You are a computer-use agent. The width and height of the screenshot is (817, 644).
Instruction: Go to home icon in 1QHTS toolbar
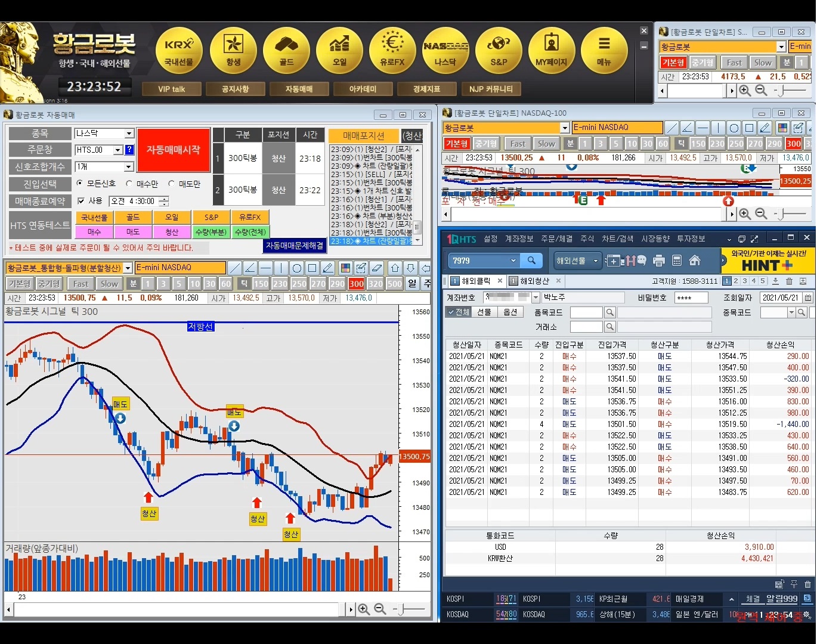click(x=695, y=261)
